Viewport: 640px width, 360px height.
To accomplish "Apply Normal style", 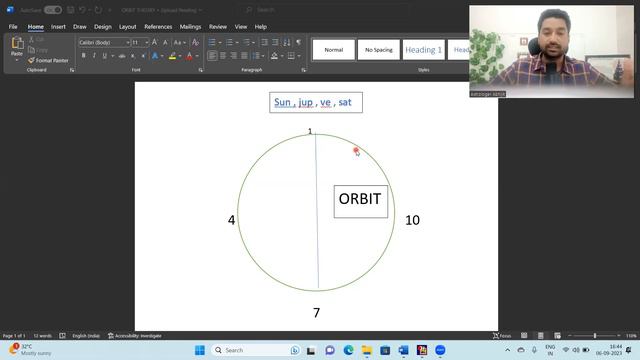I will (x=333, y=50).
